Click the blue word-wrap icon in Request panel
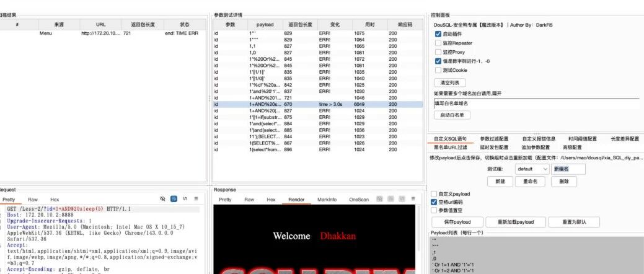Screen dimensions: 644x274 pyautogui.click(x=174, y=199)
